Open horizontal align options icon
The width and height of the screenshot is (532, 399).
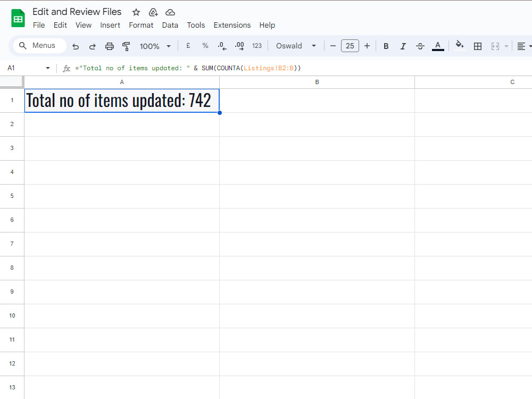(521, 46)
